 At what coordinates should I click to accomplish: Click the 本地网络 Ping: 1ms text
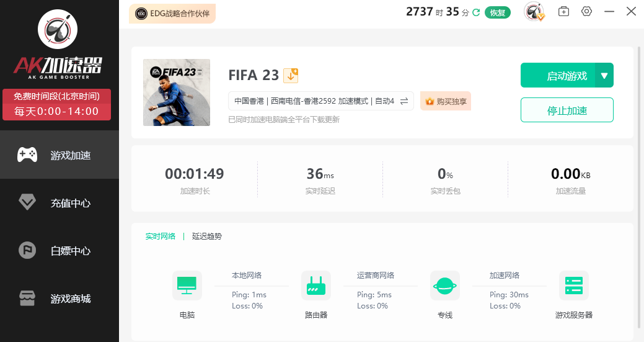(x=249, y=295)
